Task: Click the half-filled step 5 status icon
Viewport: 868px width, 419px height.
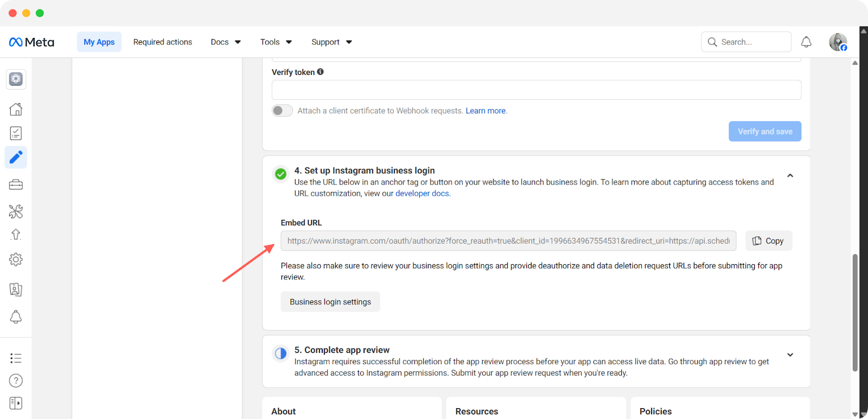Action: [x=280, y=353]
